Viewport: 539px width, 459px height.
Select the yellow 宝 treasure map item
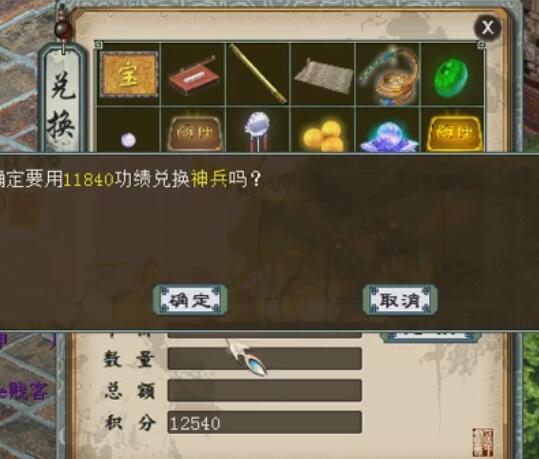click(129, 74)
